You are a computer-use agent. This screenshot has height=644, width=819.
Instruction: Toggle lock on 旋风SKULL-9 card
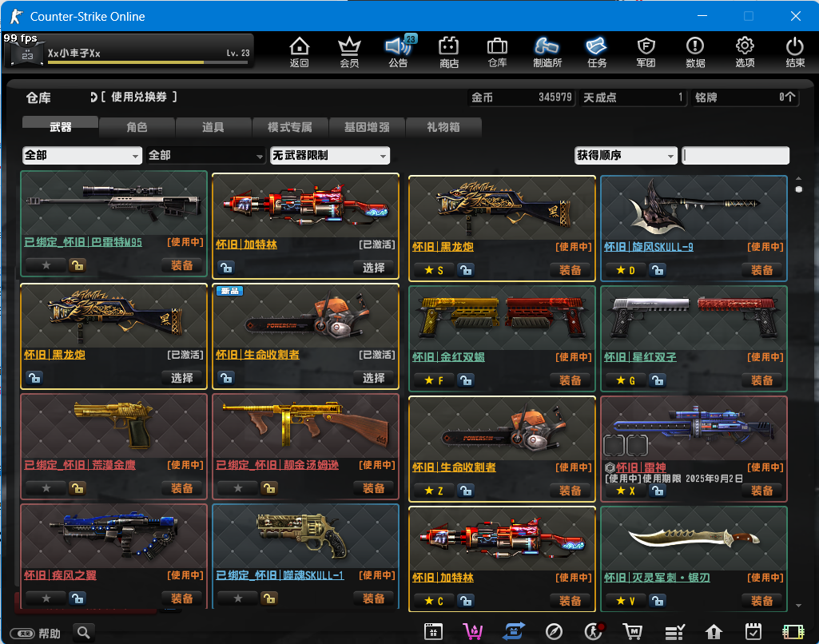(658, 270)
